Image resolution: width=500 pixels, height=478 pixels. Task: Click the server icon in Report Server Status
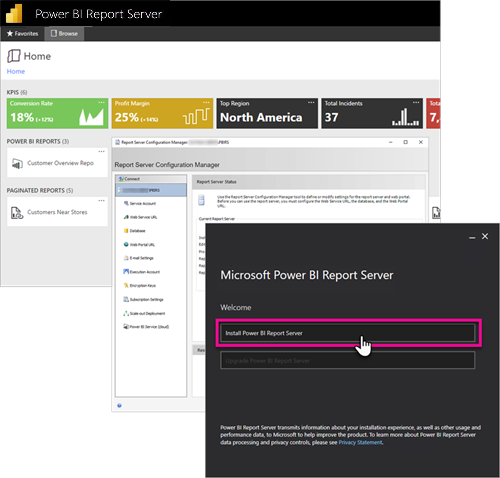(201, 200)
